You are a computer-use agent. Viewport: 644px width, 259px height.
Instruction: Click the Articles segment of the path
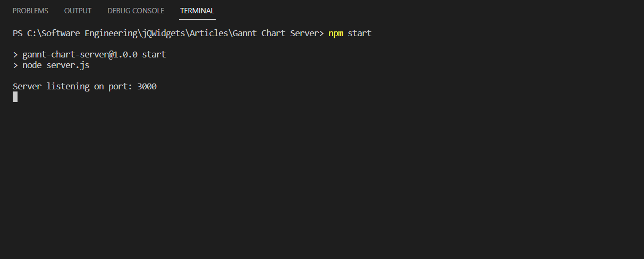pos(205,33)
